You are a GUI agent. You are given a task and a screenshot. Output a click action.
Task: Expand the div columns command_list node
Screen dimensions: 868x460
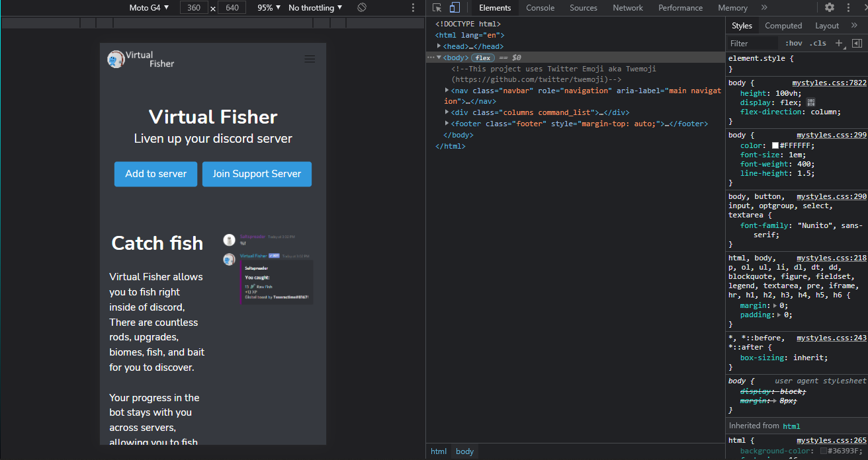tap(447, 112)
